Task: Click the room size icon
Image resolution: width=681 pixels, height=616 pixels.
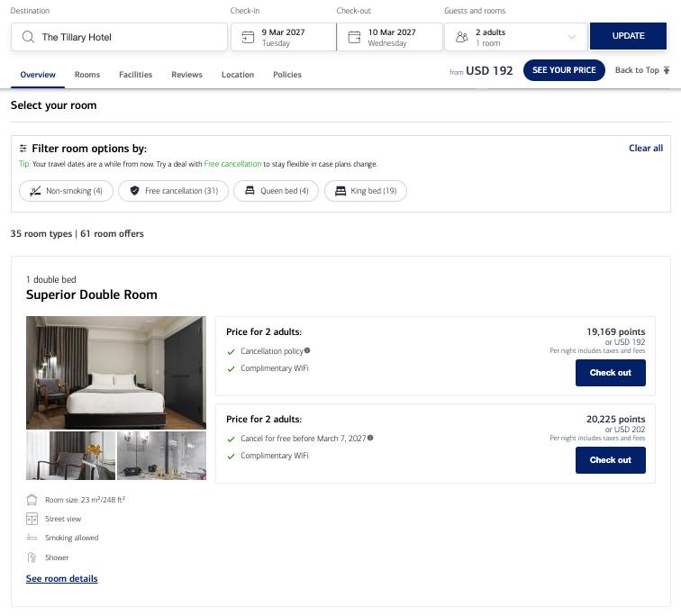Action: [32, 500]
